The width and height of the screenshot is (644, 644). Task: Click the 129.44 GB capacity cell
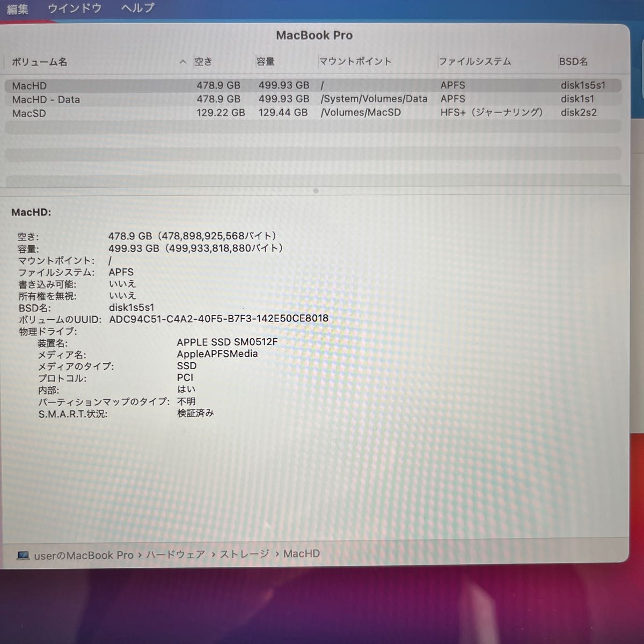pos(283,113)
